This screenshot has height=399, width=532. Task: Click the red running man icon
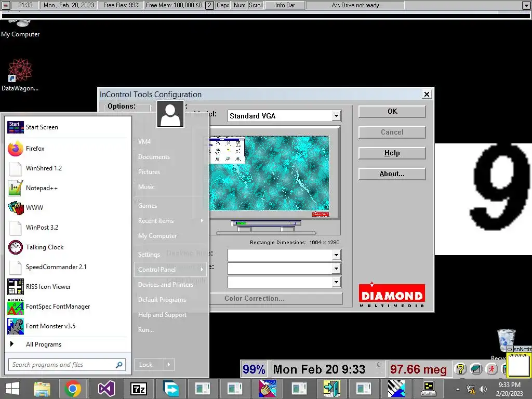(x=491, y=369)
